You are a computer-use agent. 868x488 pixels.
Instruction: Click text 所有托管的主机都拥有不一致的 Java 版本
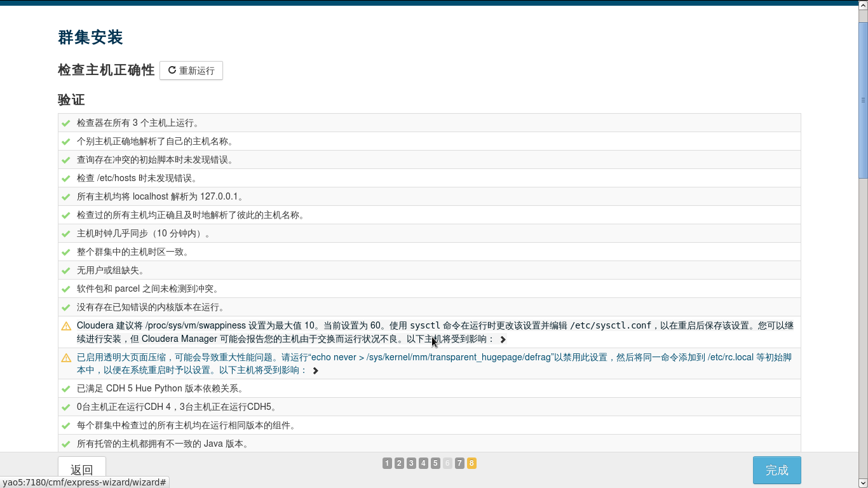point(163,444)
